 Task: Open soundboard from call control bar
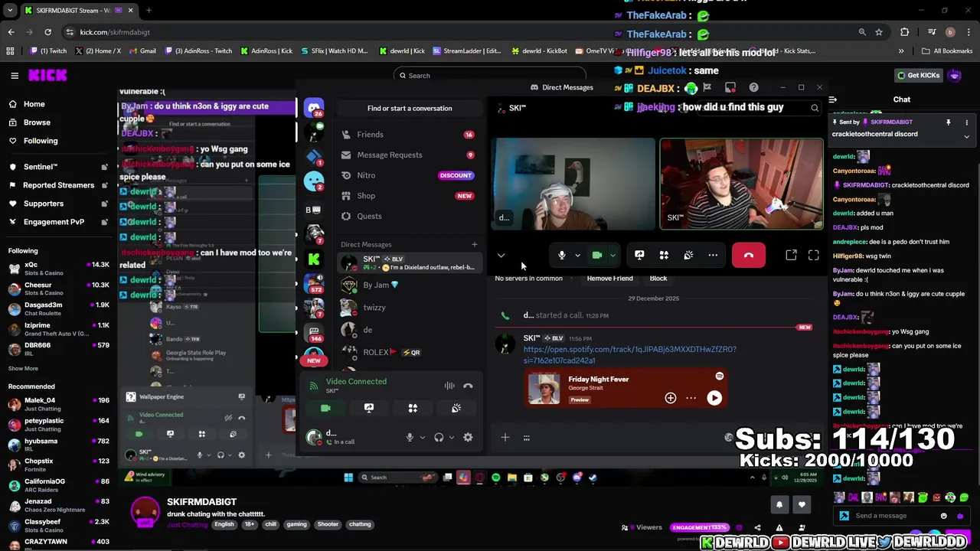(x=688, y=255)
